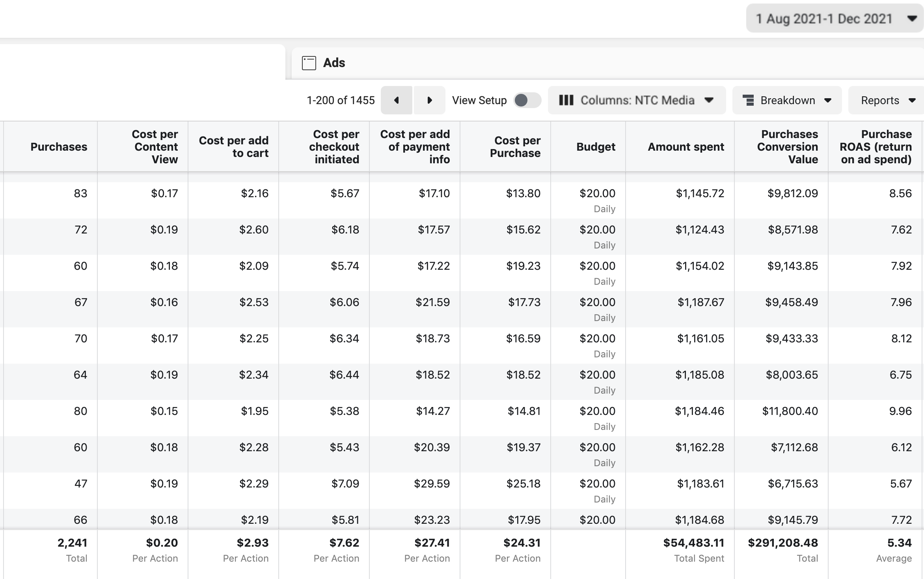Click the Ads panel icon
This screenshot has width=924, height=579.
tap(309, 63)
